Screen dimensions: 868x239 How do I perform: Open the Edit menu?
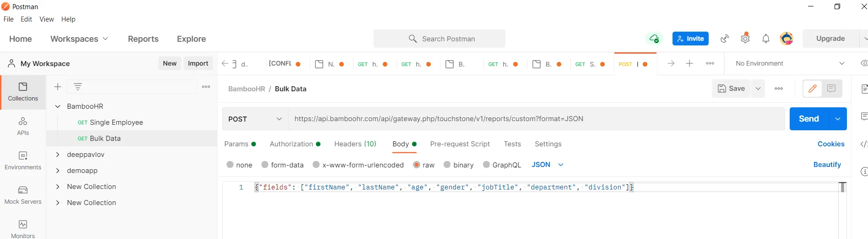27,19
